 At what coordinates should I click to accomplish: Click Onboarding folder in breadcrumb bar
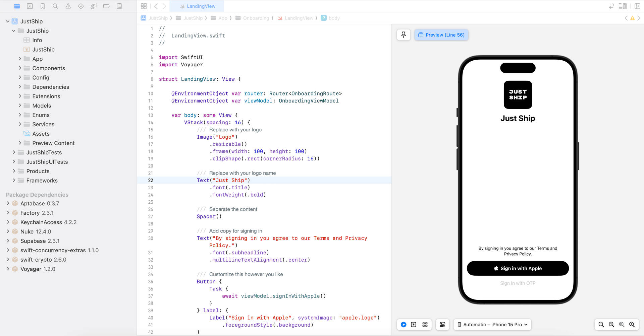[252, 18]
